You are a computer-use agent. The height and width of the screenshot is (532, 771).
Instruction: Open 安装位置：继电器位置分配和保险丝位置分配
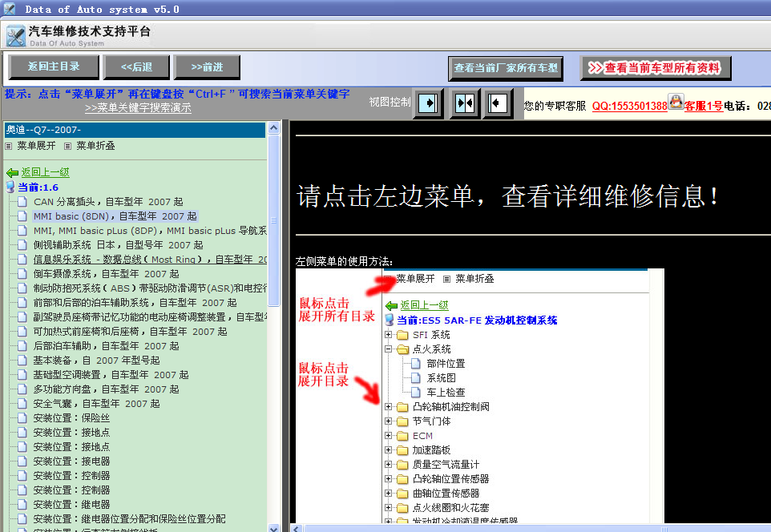[x=130, y=518]
